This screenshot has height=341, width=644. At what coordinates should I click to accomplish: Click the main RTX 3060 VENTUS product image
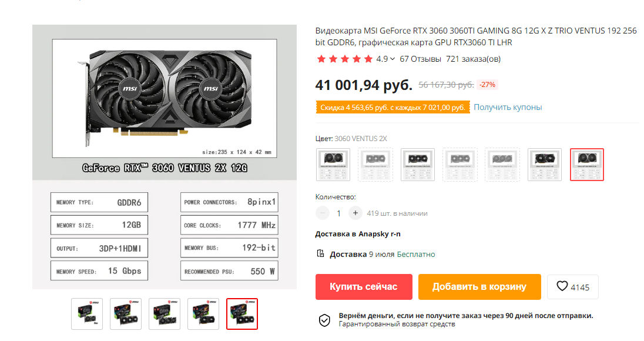click(165, 156)
